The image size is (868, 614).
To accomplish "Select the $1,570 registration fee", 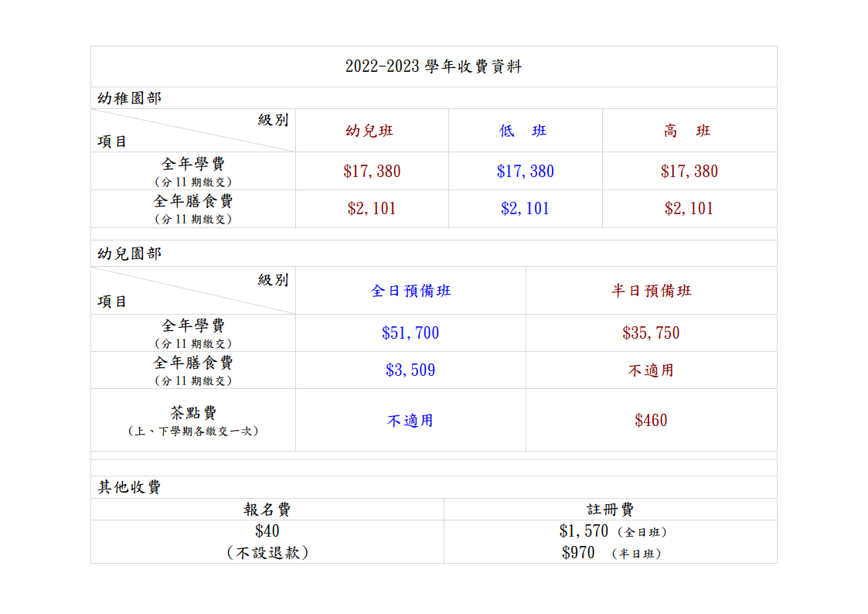I will pos(584,531).
